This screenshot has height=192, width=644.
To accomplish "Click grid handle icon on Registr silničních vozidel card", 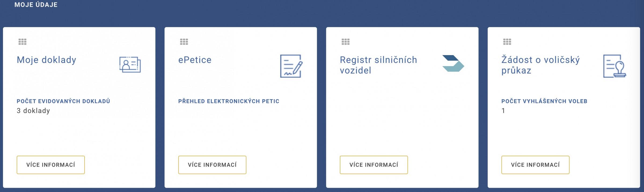I will click(345, 42).
